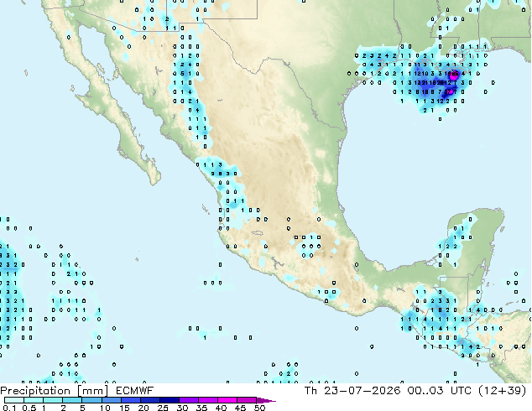The height and width of the screenshot is (411, 532).
Task: Click the 25–30 mm legend swatch
Action: [x=170, y=400]
